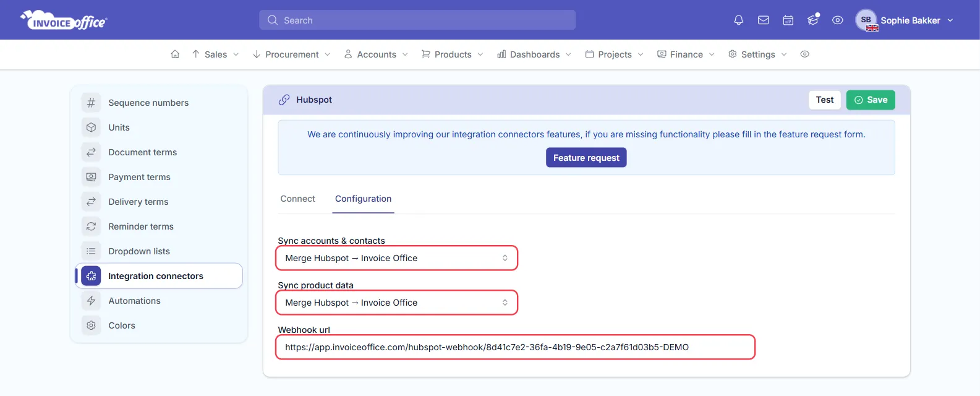
Task: Open the Sales menu
Action: pos(215,54)
